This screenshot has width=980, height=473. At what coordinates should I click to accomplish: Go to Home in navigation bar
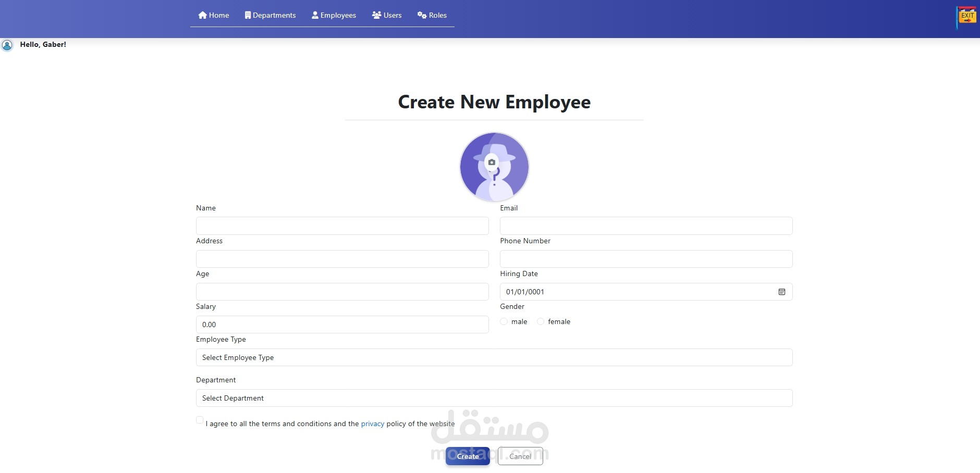pos(214,15)
